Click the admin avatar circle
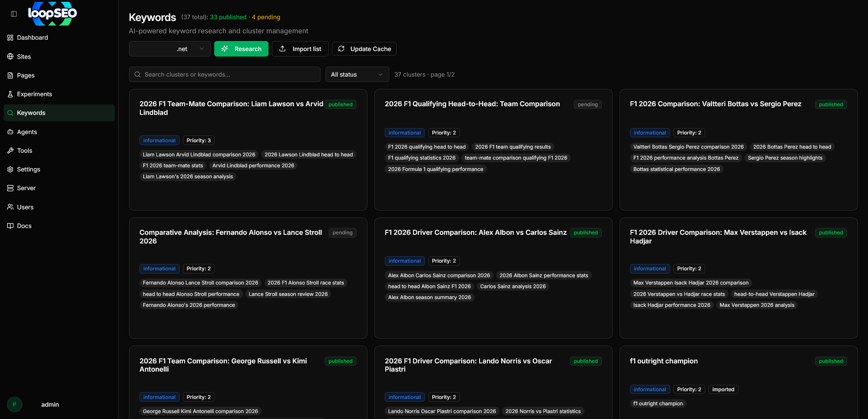 tap(15, 404)
